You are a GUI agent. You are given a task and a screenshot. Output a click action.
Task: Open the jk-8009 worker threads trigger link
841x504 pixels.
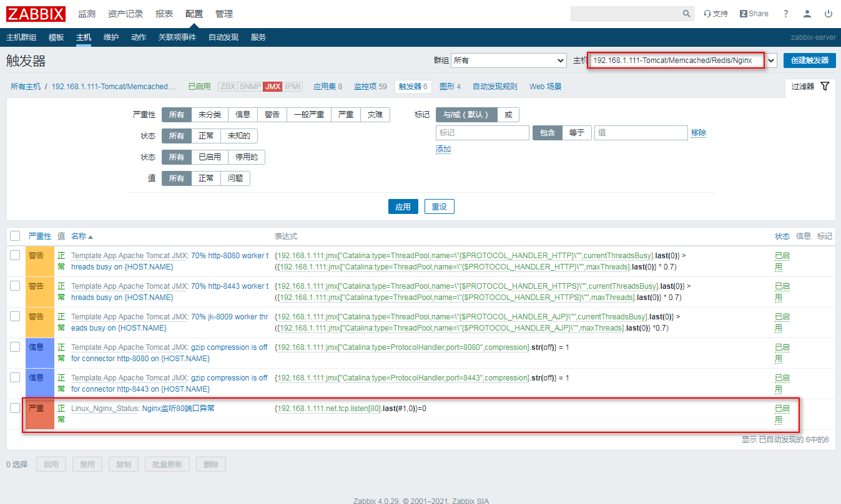170,322
